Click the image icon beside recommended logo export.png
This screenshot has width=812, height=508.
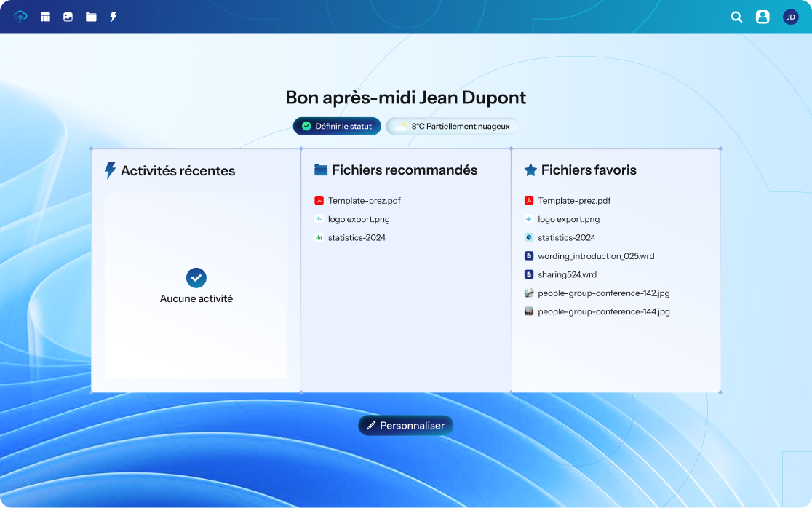[319, 219]
